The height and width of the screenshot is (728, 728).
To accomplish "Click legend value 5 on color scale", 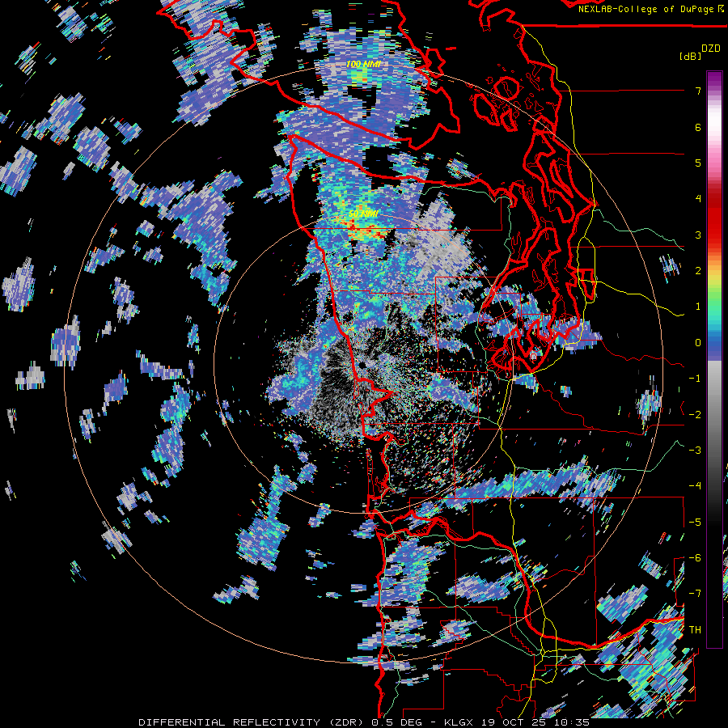I will (x=698, y=163).
